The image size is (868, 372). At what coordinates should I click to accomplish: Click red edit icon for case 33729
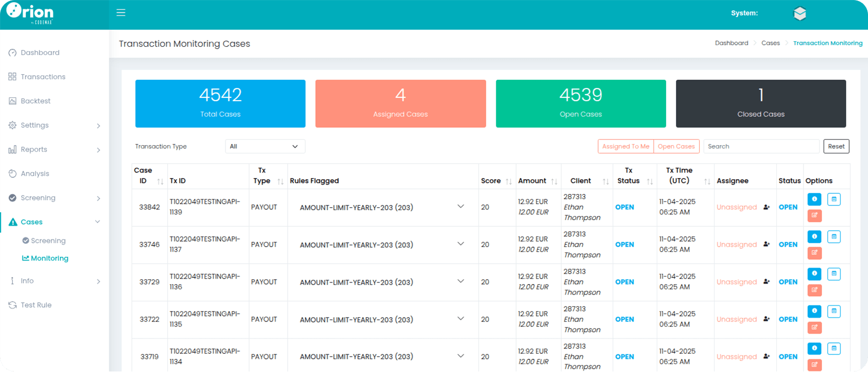(814, 290)
